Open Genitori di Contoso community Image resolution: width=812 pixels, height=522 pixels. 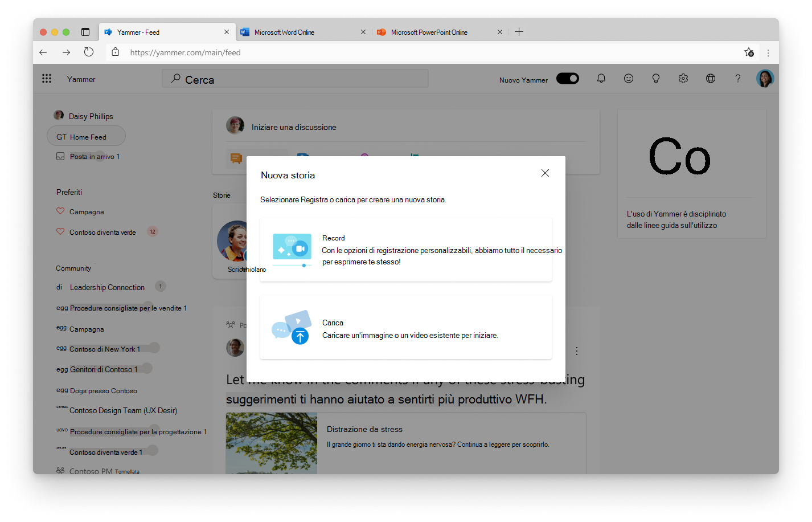coord(103,370)
